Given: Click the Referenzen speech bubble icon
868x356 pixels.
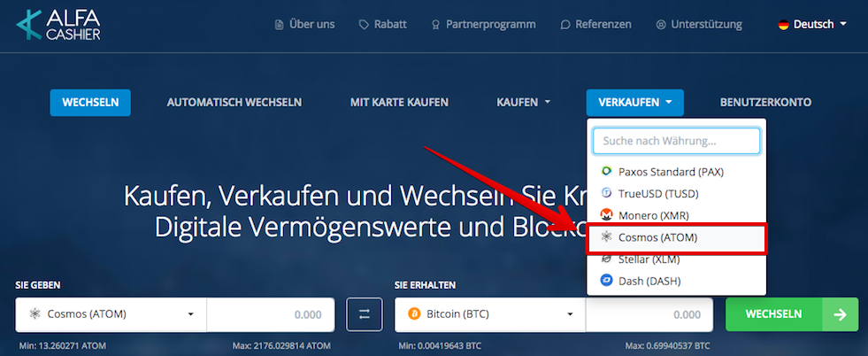Looking at the screenshot, I should (565, 25).
